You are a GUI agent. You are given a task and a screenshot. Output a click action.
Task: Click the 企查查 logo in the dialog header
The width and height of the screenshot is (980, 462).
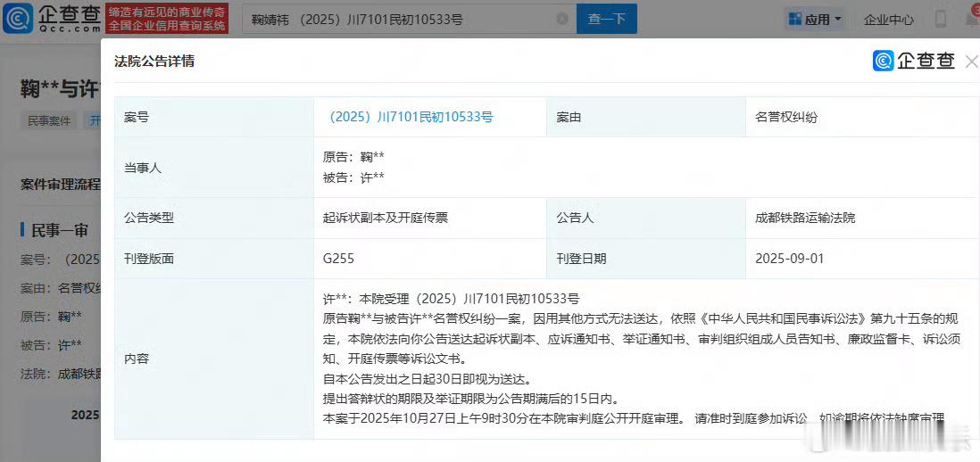coord(914,61)
